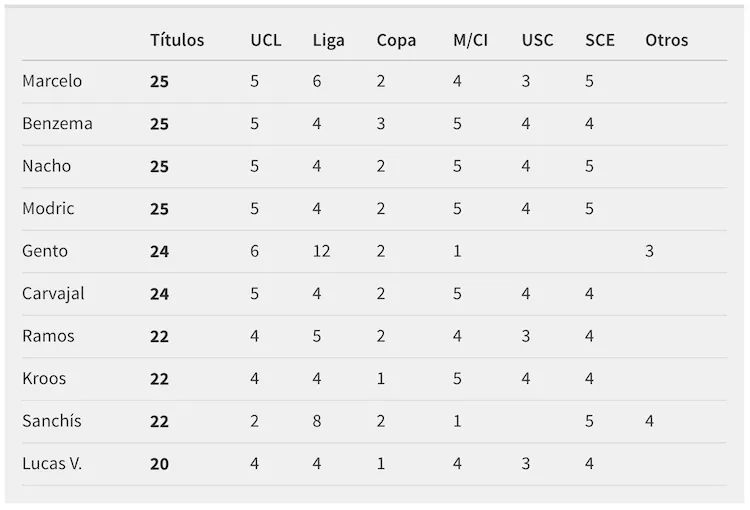Select the Otros column header
This screenshot has width=750, height=510.
click(x=667, y=40)
